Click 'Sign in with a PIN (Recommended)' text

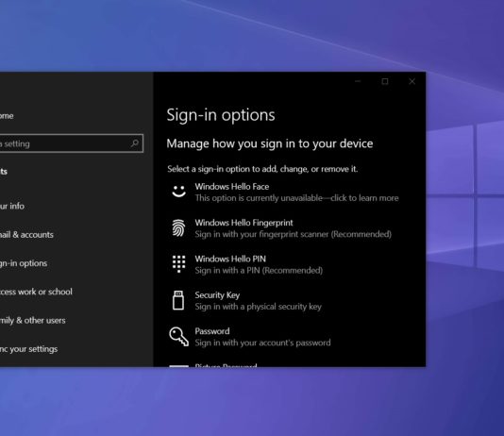(259, 271)
